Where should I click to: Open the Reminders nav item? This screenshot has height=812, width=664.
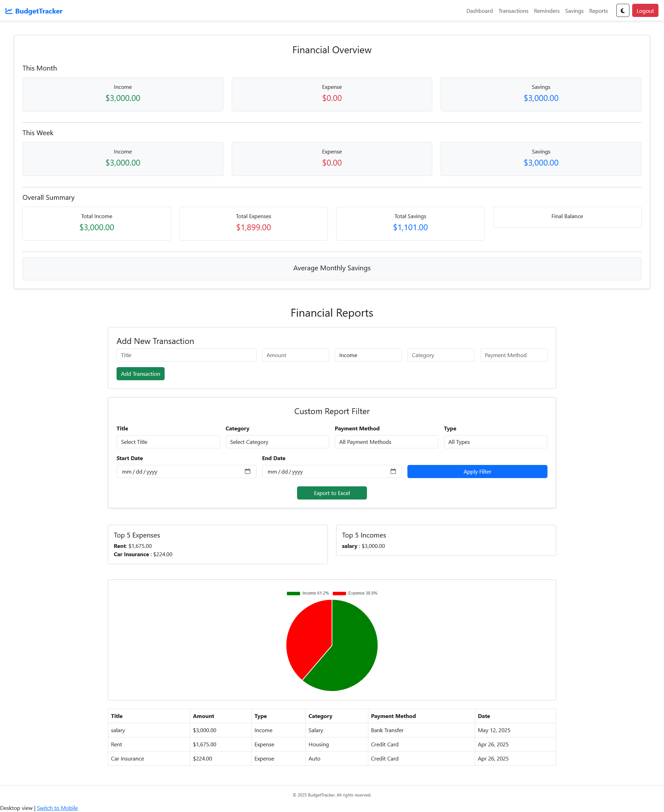[x=546, y=11]
